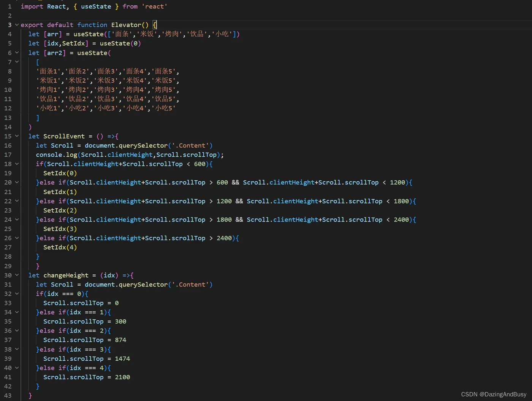The height and width of the screenshot is (401, 532).
Task: Collapse the else-if fold arrow on line 20
Action: click(17, 182)
